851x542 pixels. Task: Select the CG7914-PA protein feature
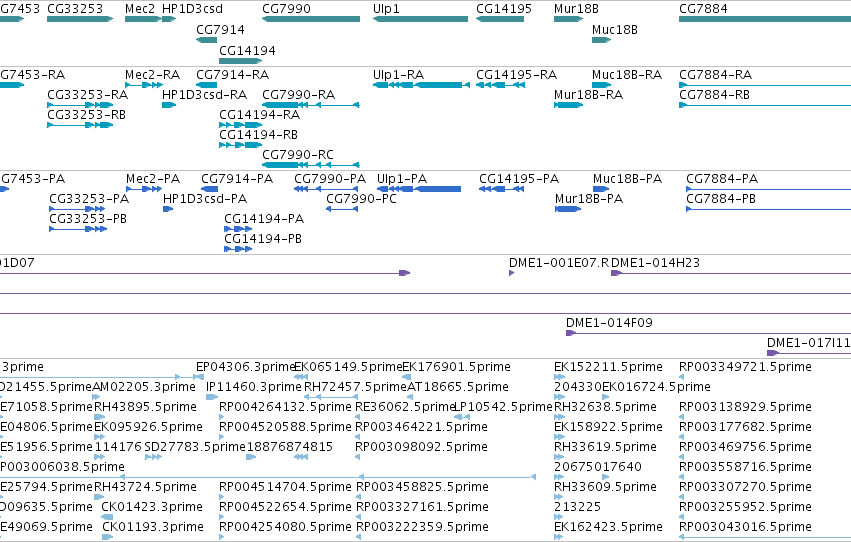pyautogui.click(x=209, y=189)
